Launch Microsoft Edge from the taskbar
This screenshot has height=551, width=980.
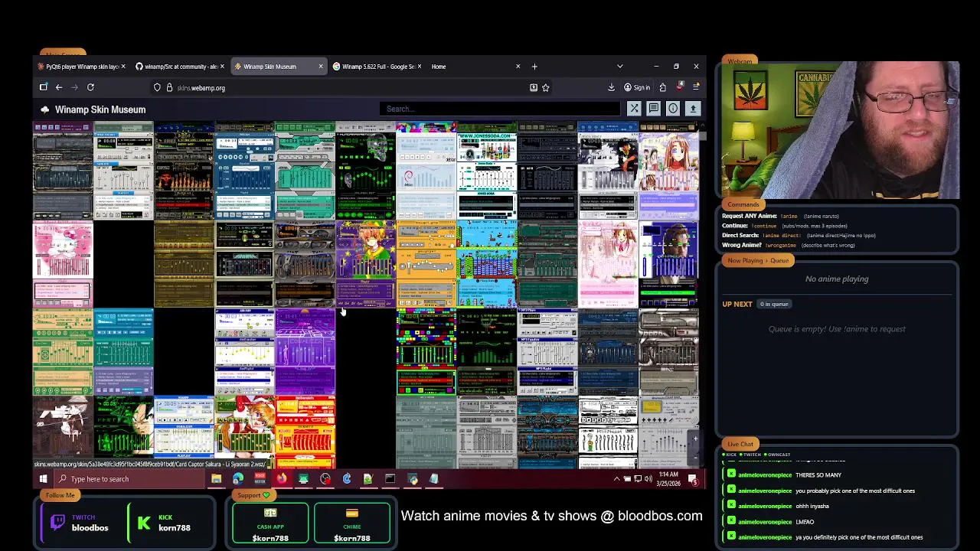point(238,479)
